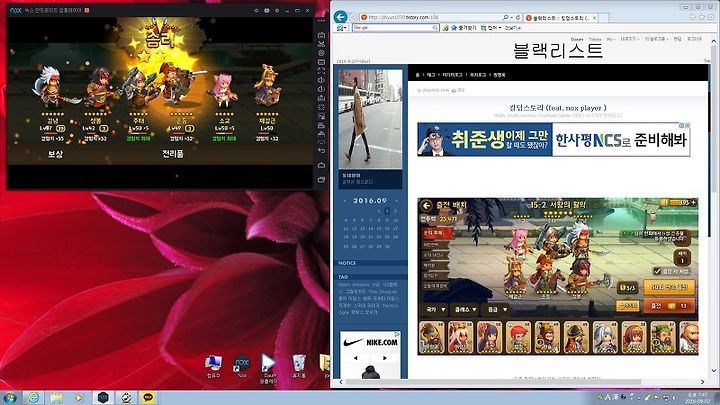
Task: Open the IE tools gear icon
Action: (711, 17)
